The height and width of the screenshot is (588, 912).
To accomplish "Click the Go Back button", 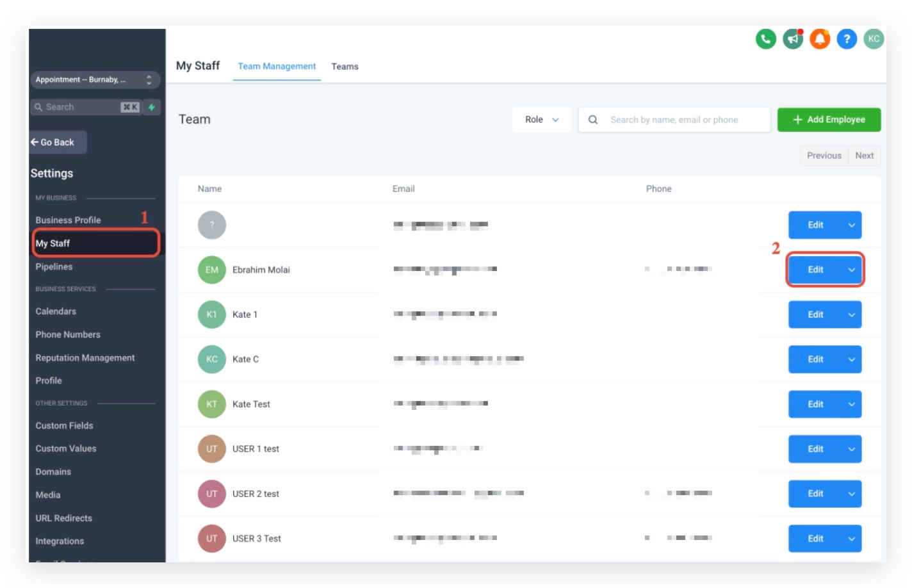I will (x=58, y=142).
